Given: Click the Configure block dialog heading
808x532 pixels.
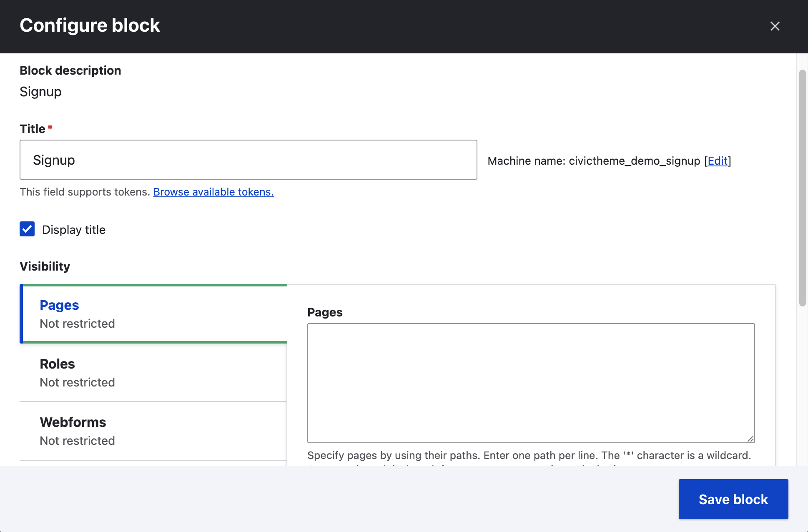Looking at the screenshot, I should (x=90, y=25).
